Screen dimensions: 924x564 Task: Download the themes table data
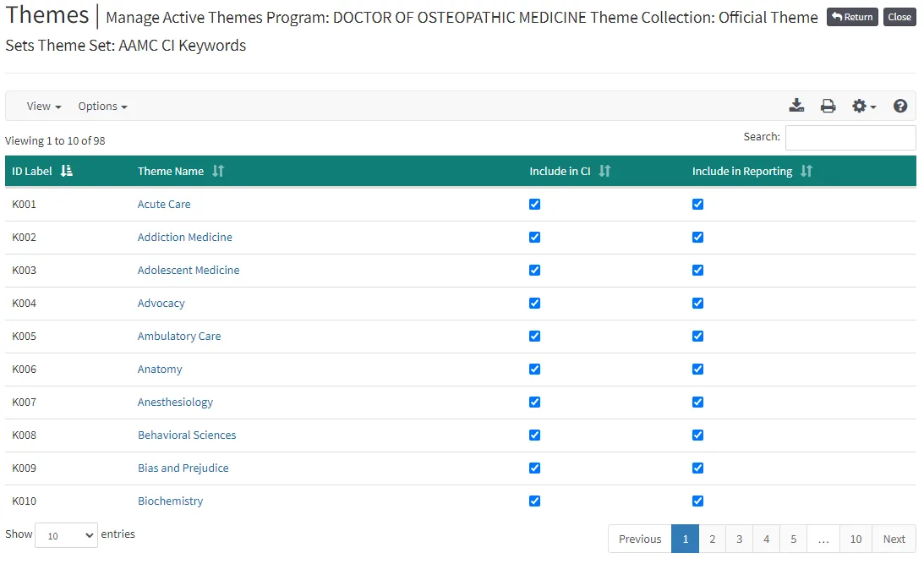[x=796, y=106]
